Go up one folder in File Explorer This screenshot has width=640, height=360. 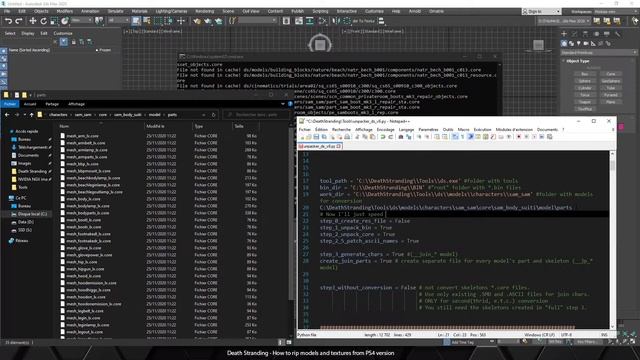(31, 115)
